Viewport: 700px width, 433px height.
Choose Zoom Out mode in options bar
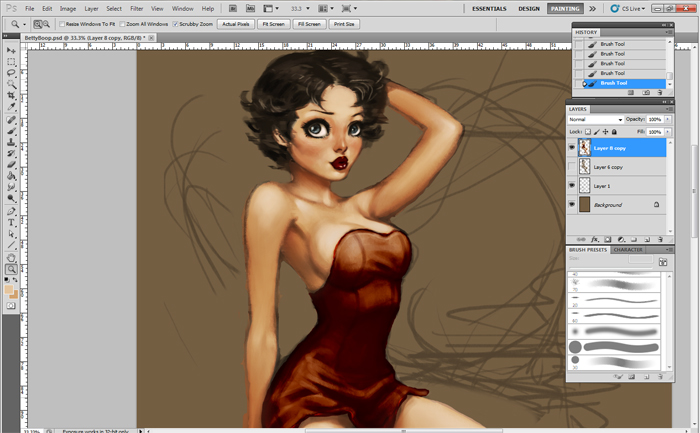(46, 24)
